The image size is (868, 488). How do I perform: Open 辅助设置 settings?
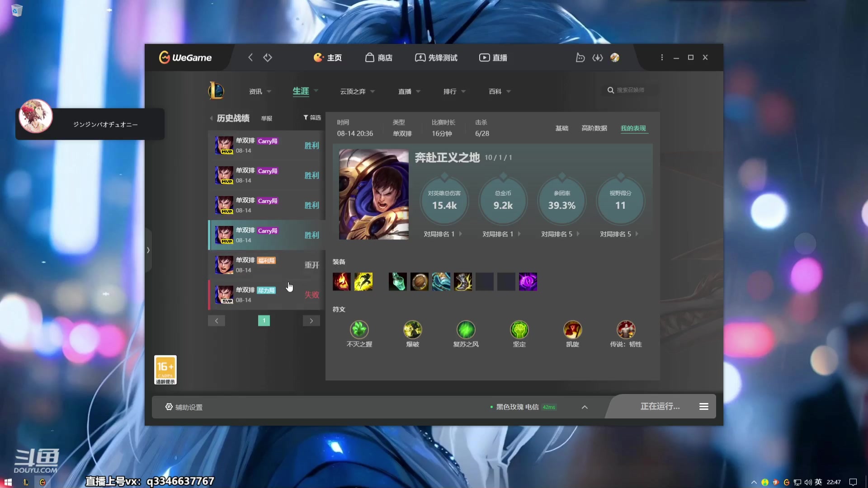pos(184,407)
